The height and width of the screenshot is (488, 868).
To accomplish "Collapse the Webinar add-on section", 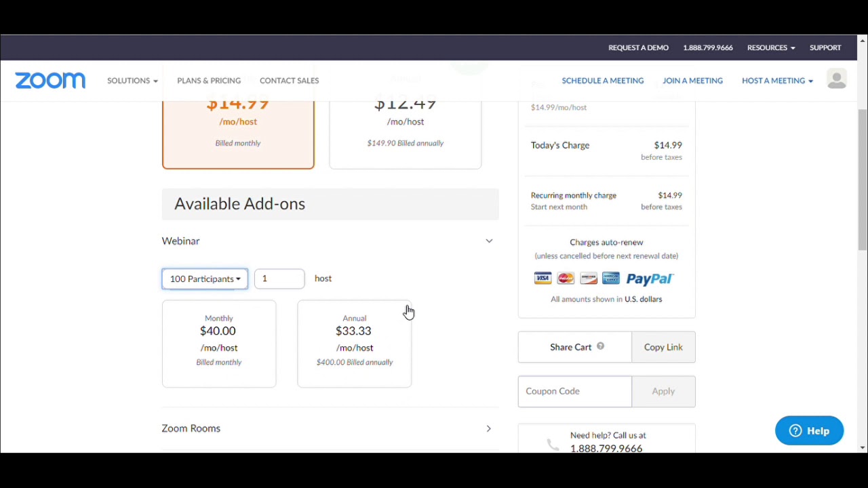I will coord(489,241).
